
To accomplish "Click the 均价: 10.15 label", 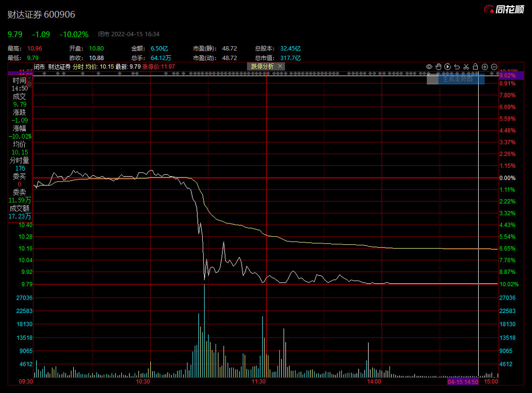I will coord(100,67).
